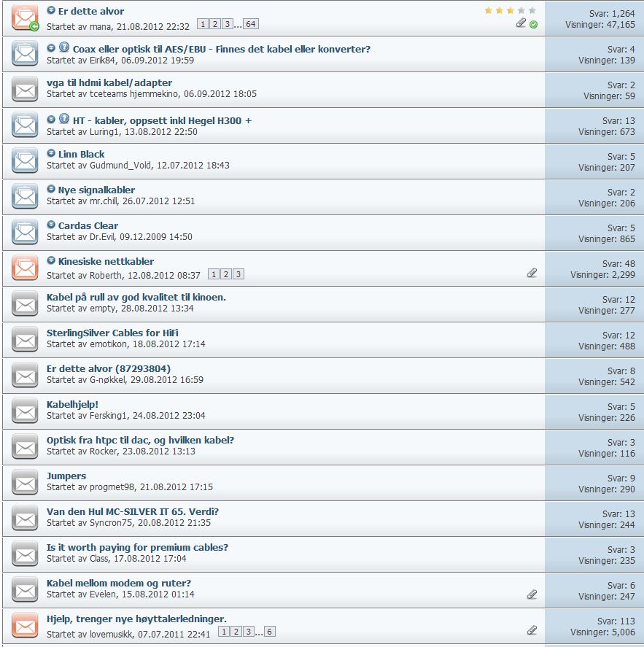Go to page 1 of Kinesiske nettkabler
Screen dimensions: 644x647
[x=213, y=274]
